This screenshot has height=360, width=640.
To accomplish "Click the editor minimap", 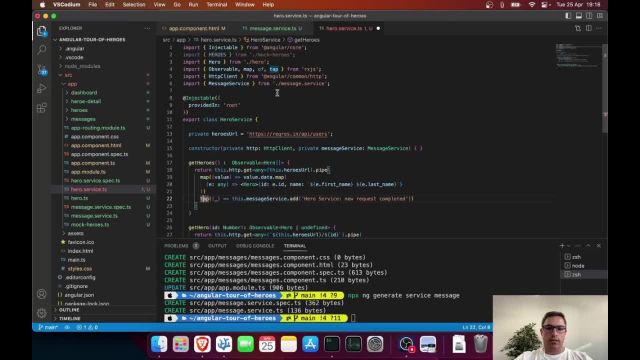I will (578, 55).
